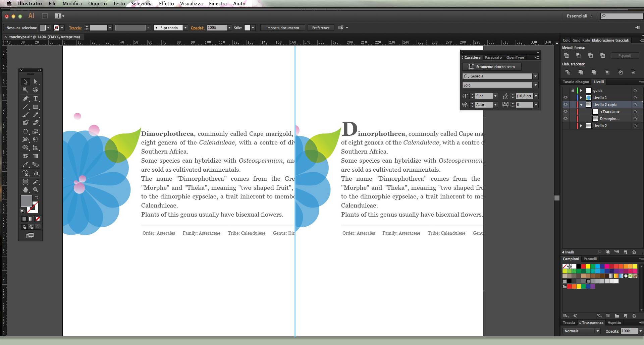Target the Livello 1 layer circle
The height and width of the screenshot is (345, 644).
tap(635, 98)
